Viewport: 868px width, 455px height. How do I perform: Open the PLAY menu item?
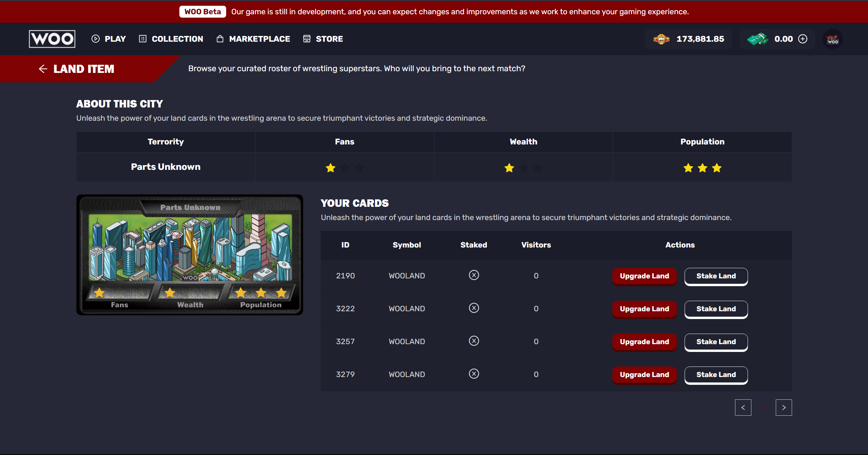click(109, 39)
